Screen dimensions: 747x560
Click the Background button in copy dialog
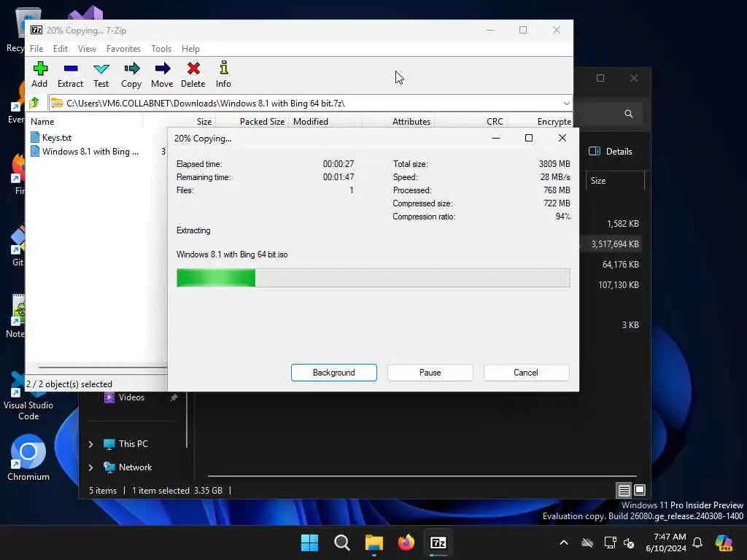coord(334,373)
